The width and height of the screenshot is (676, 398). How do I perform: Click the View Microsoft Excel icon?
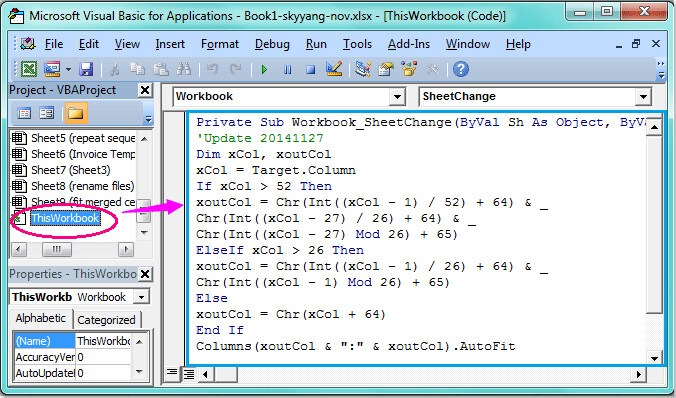pos(29,69)
